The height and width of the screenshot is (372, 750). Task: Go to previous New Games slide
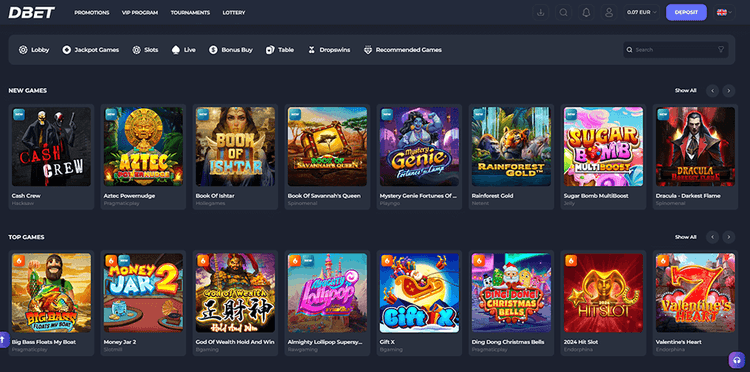tap(712, 90)
